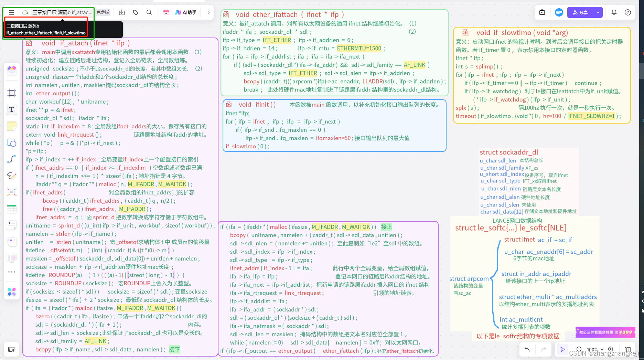Click 'if_slowtimo ( 0 ) ;' line in ifinit box

click(x=247, y=146)
